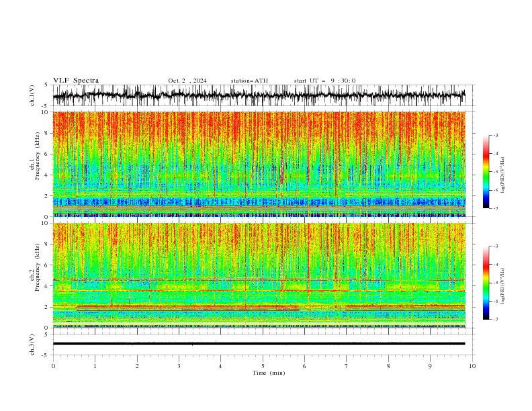Click the ch.1 voltage waveform trace
This screenshot has width=532, height=411.
259,95
